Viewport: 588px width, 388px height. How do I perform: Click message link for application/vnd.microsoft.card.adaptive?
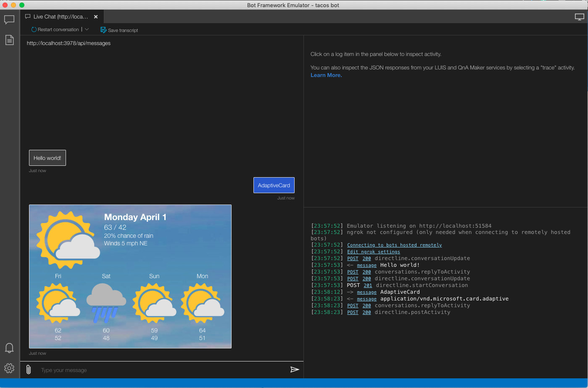pos(367,299)
